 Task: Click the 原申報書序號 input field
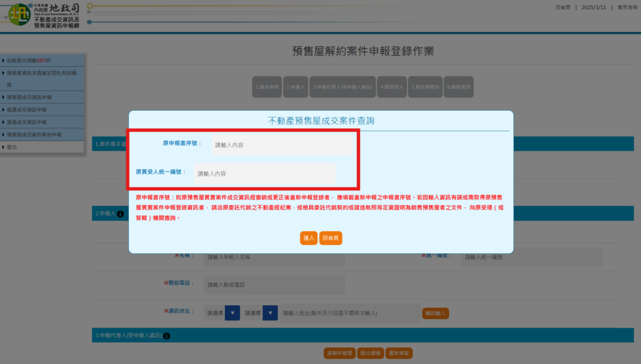[x=282, y=144]
